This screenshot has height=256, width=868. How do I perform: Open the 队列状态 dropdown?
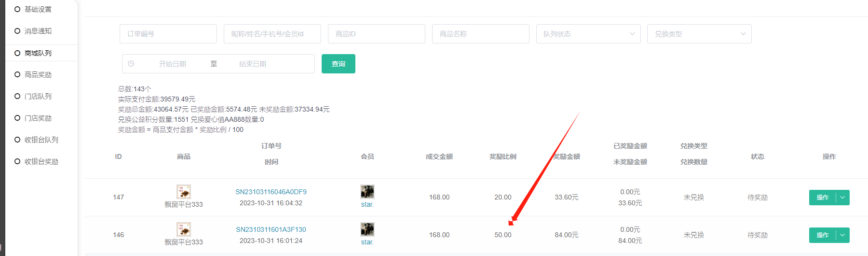tap(588, 34)
